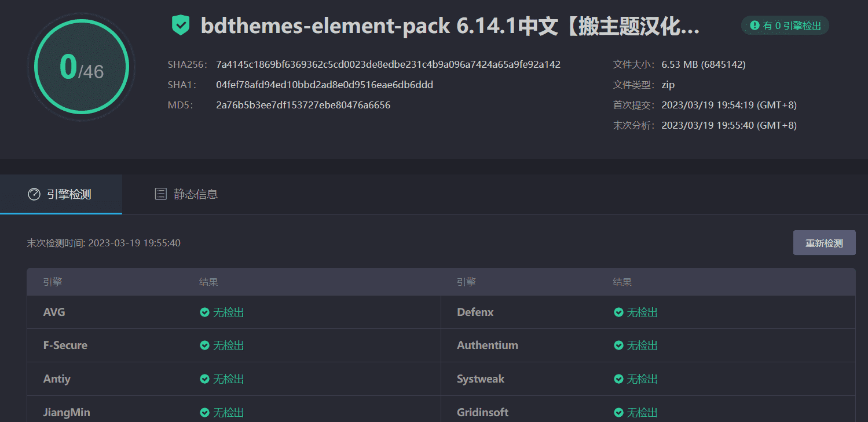
Task: Click the exclamation icon in detection badge
Action: (x=755, y=26)
